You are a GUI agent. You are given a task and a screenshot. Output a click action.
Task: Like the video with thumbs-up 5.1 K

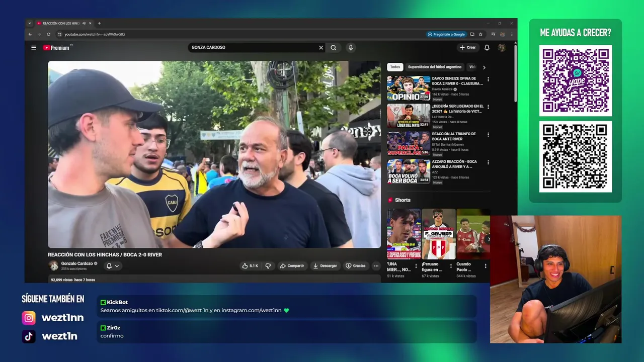coord(250,265)
